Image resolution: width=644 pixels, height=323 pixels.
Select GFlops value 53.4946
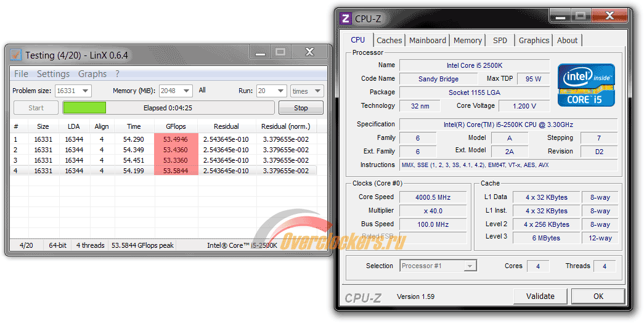176,139
